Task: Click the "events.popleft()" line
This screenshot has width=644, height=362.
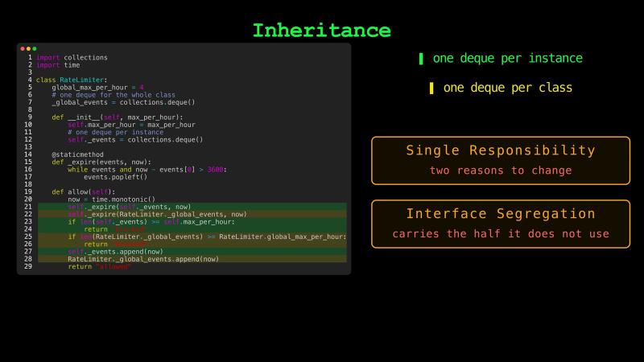Action: click(115, 177)
